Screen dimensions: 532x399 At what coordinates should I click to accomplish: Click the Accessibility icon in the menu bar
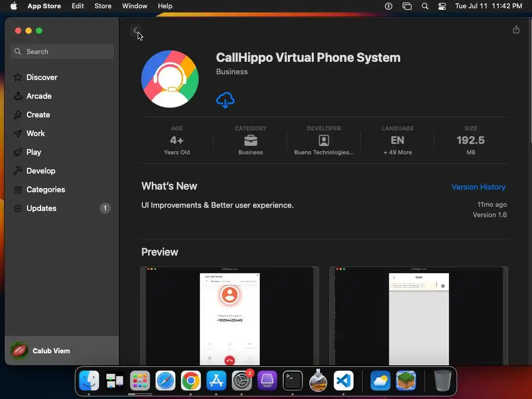(x=389, y=6)
